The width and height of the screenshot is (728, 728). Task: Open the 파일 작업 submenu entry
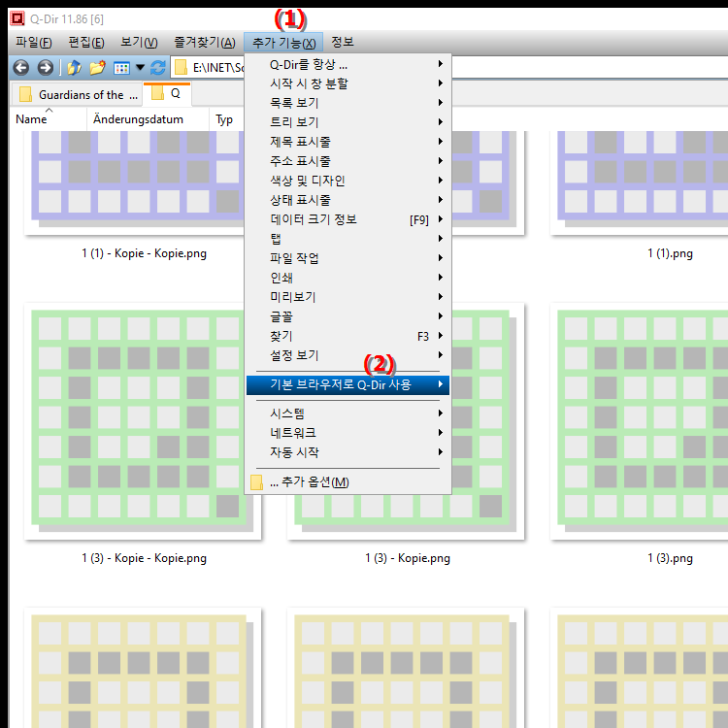tap(347, 258)
